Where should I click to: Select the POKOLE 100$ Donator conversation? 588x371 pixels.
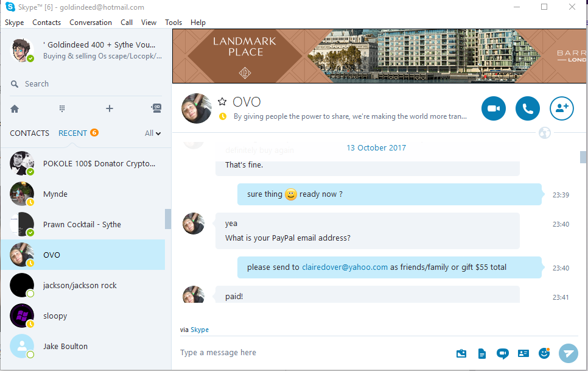[83, 163]
